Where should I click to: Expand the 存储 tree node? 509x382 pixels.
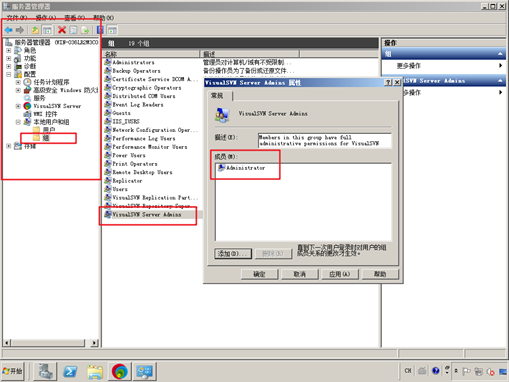click(x=9, y=146)
